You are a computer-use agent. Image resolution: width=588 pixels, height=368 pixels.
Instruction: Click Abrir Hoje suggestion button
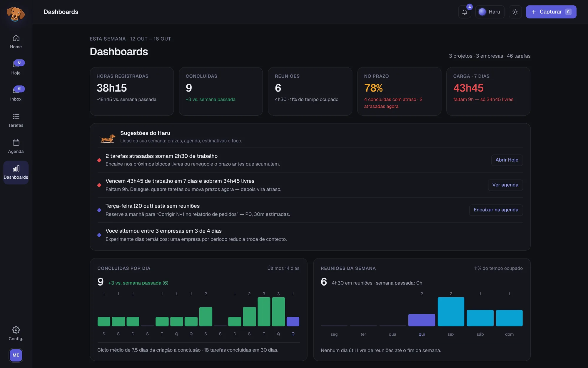coord(507,160)
